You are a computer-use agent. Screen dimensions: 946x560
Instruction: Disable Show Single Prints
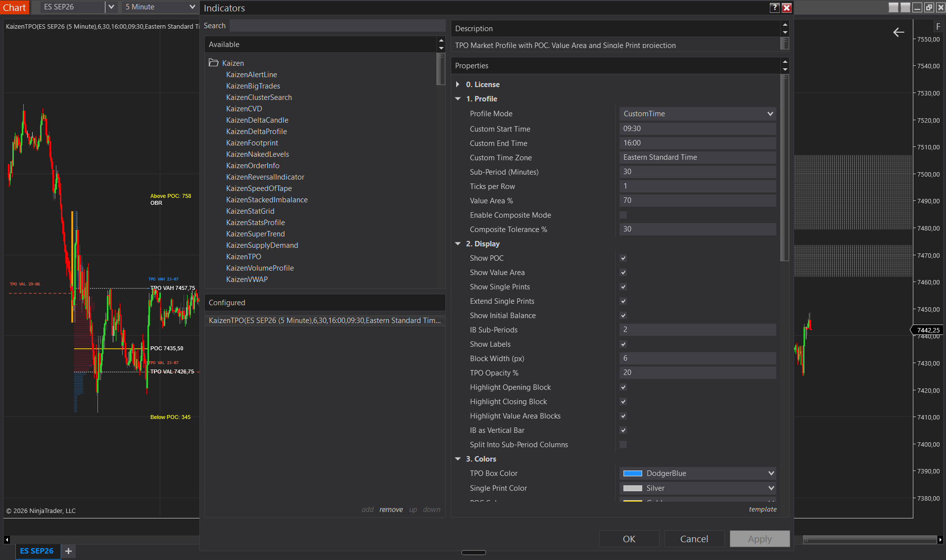tap(623, 287)
